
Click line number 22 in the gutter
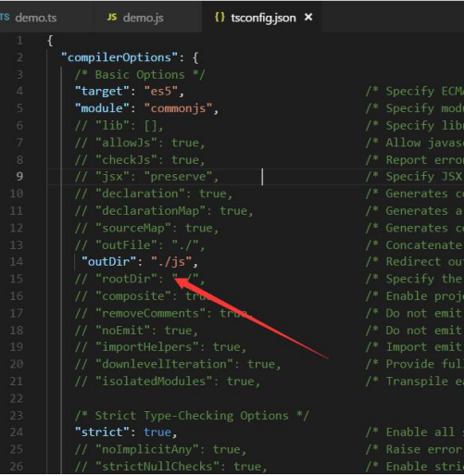point(17,399)
